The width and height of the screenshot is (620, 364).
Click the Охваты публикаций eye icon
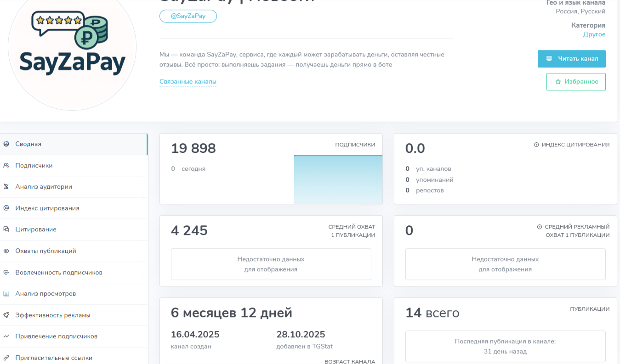click(6, 251)
